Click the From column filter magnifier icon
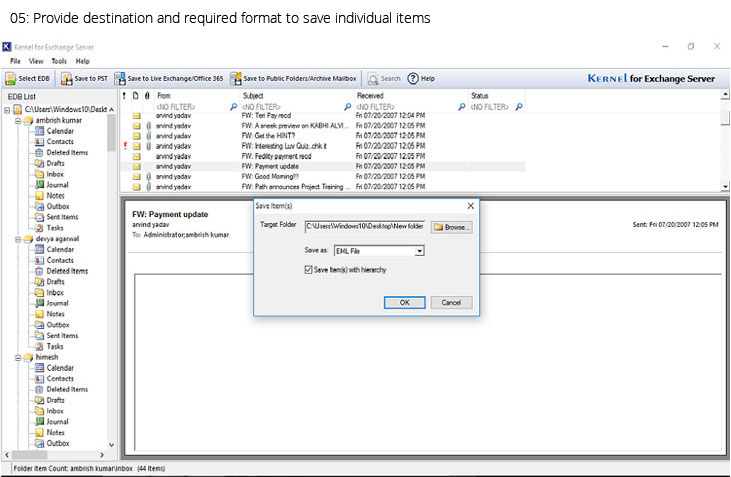The height and width of the screenshot is (477, 731). coord(234,107)
